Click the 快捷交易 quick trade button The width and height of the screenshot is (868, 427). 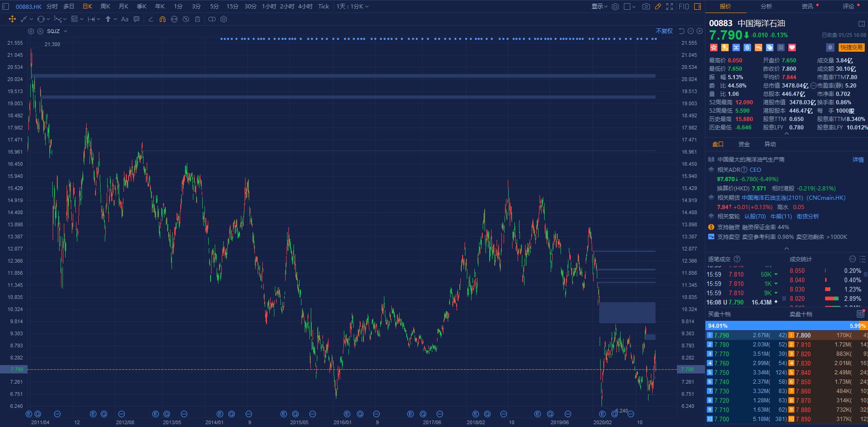(851, 47)
